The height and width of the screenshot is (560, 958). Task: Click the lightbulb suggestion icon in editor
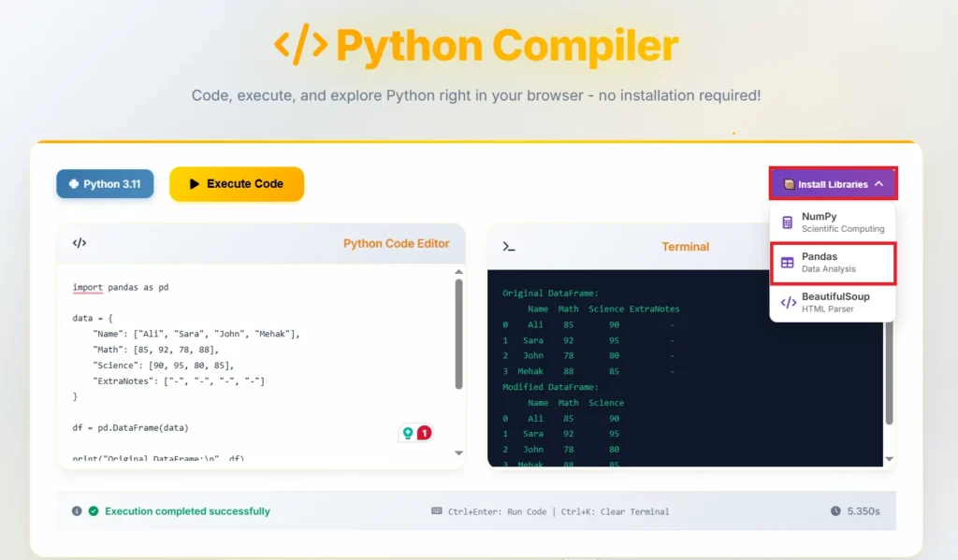pos(408,433)
